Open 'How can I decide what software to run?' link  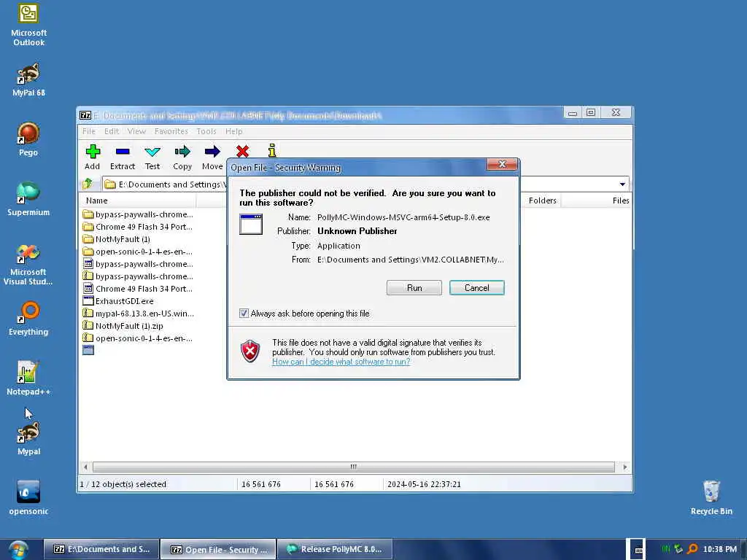341,362
